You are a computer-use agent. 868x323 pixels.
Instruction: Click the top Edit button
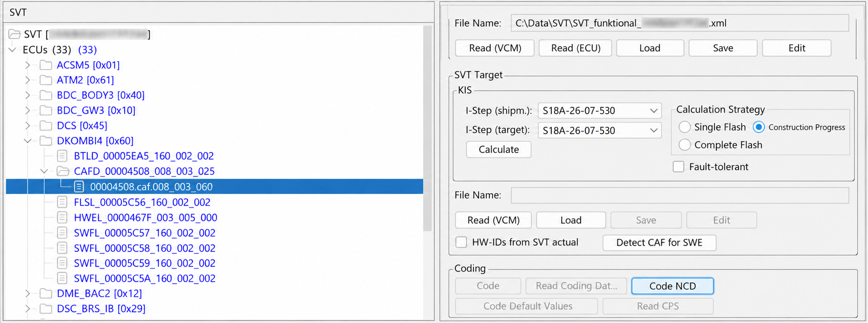click(797, 48)
